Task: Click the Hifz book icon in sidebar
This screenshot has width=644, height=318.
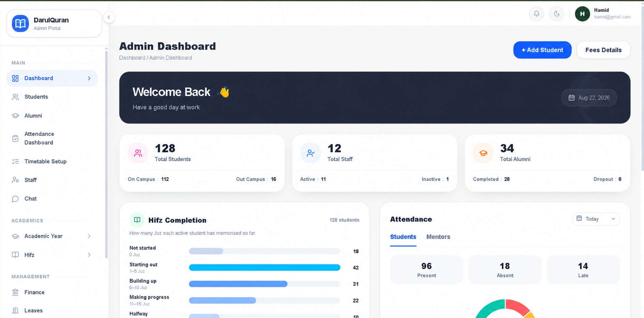Action: [15, 255]
